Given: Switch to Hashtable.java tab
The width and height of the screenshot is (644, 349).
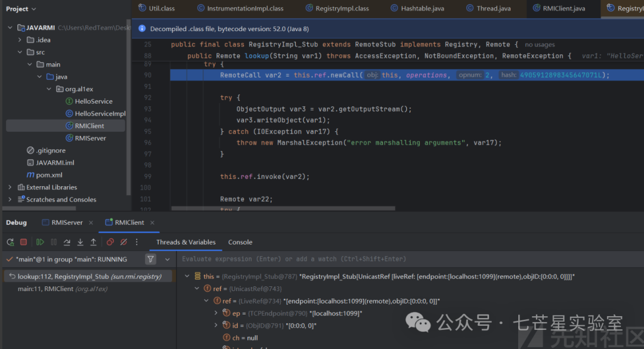Looking at the screenshot, I should (417, 8).
